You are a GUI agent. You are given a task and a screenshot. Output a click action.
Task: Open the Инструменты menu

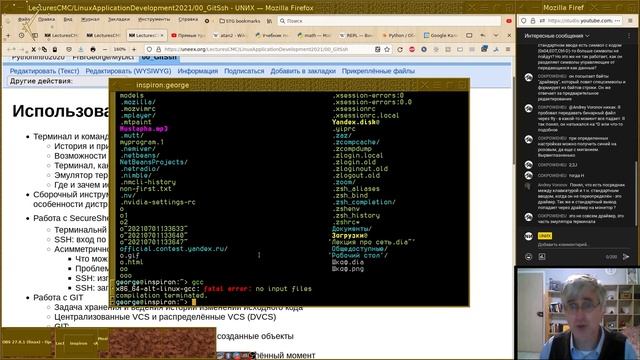tap(154, 20)
